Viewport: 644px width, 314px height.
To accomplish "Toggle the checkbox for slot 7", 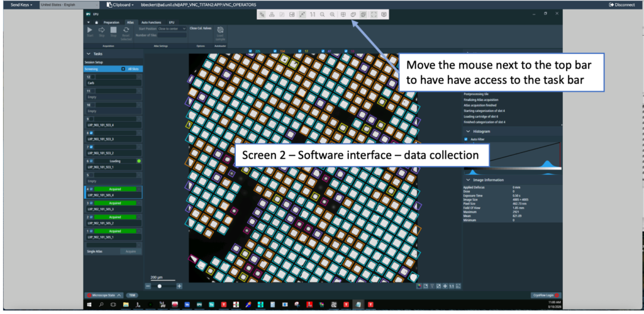I will coord(92,147).
